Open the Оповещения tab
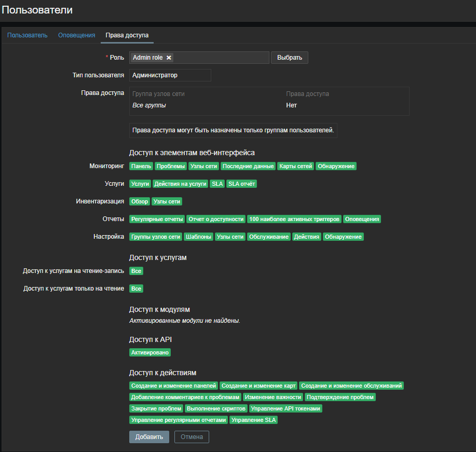This screenshot has width=476, height=452. click(x=76, y=35)
